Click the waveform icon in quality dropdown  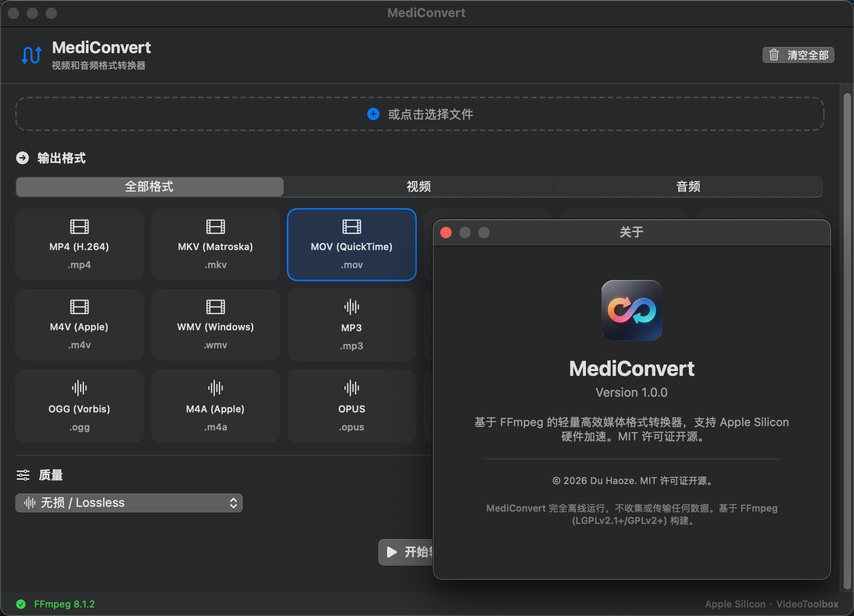[29, 503]
